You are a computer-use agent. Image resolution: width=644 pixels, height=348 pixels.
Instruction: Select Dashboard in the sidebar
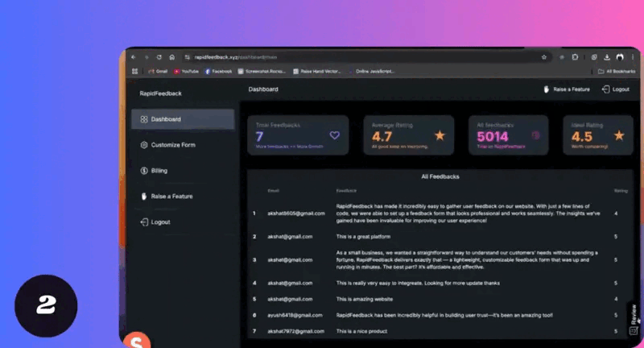click(183, 119)
